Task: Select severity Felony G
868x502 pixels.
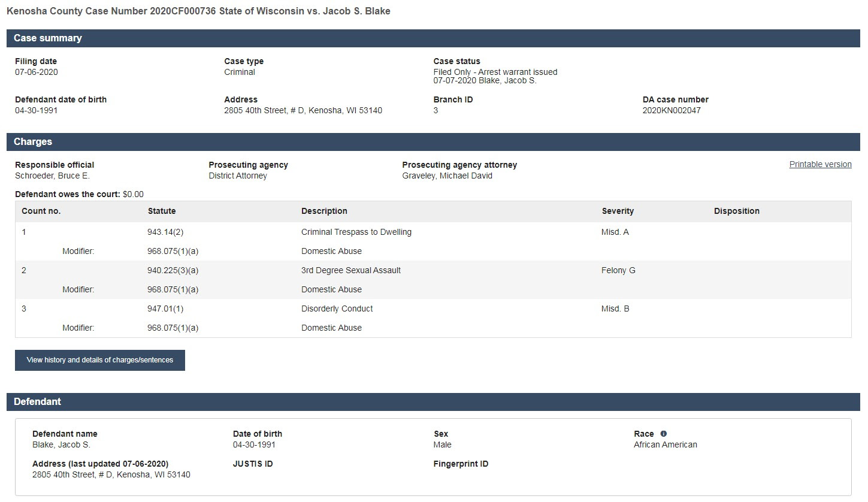Action: 618,271
